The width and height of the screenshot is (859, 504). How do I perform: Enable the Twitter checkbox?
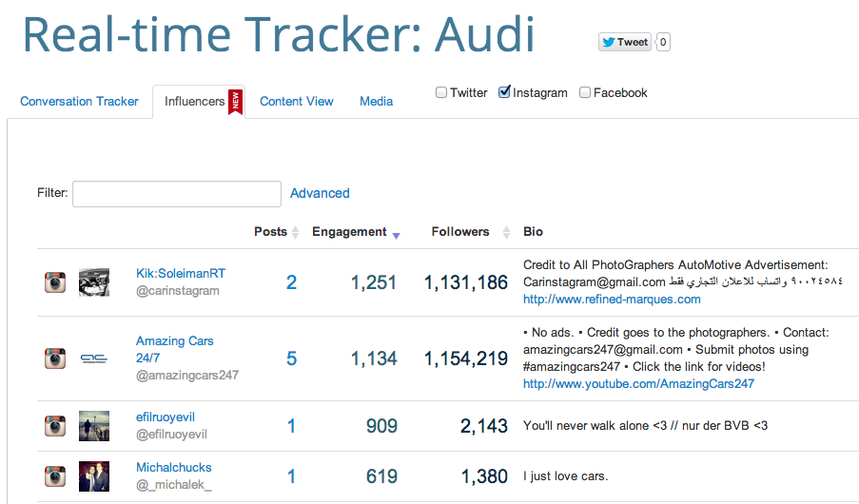441,92
